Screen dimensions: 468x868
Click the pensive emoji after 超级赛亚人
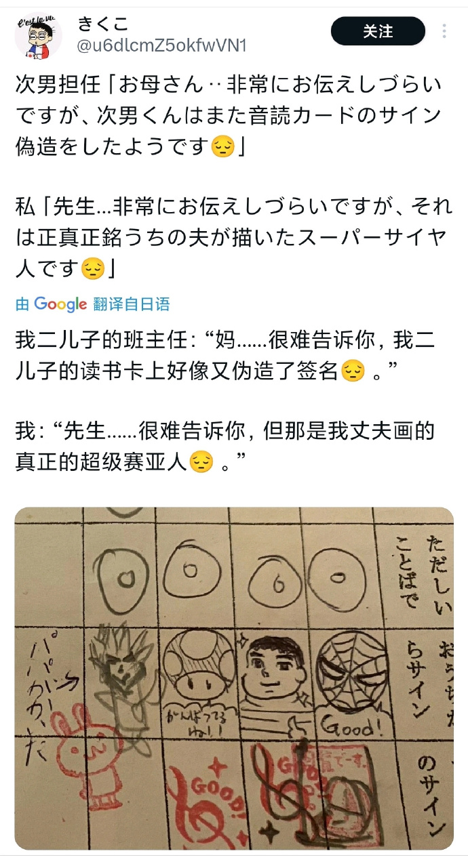point(201,462)
